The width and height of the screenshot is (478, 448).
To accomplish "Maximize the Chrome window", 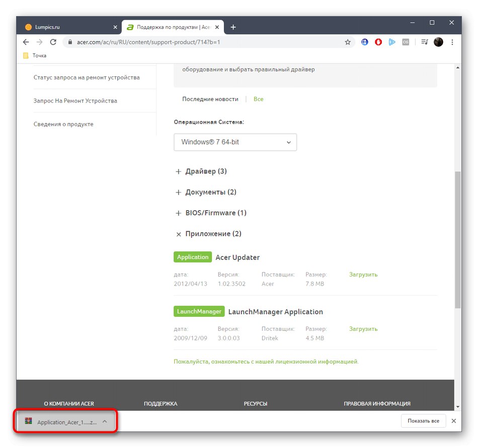I will pos(432,23).
